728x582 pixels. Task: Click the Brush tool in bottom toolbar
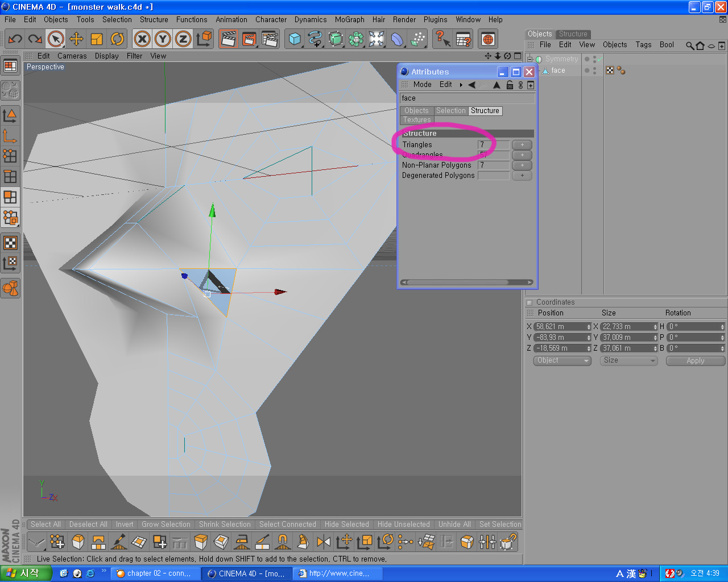click(119, 542)
